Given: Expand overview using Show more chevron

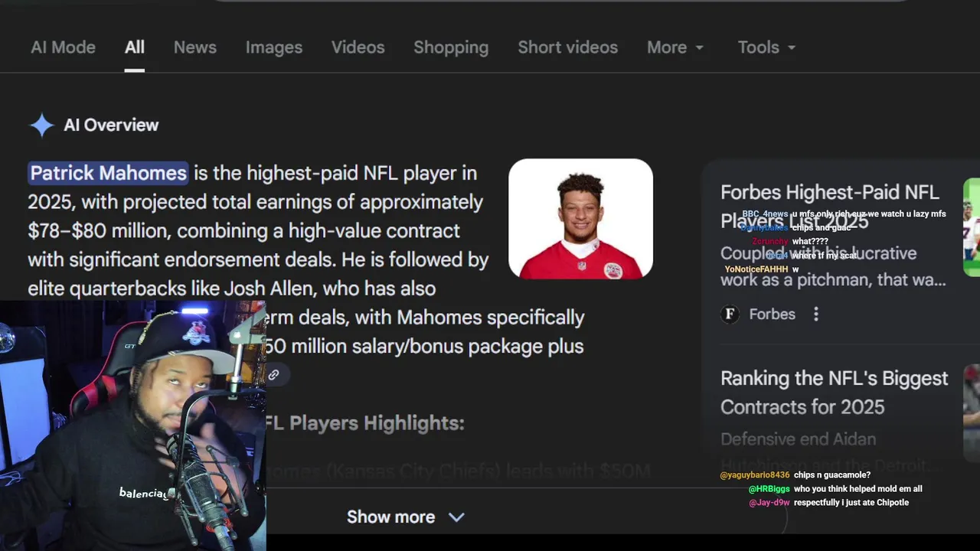Looking at the screenshot, I should tap(456, 517).
